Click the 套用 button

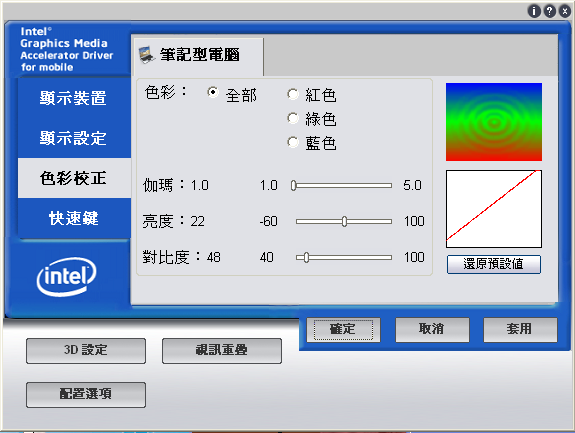click(520, 330)
